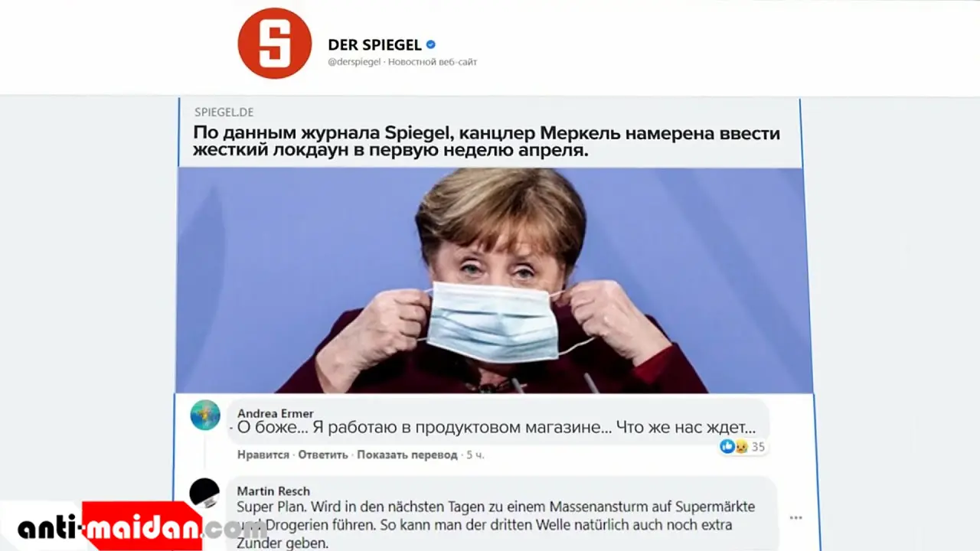Open Andrea Ermer's profile avatar

[x=205, y=415]
